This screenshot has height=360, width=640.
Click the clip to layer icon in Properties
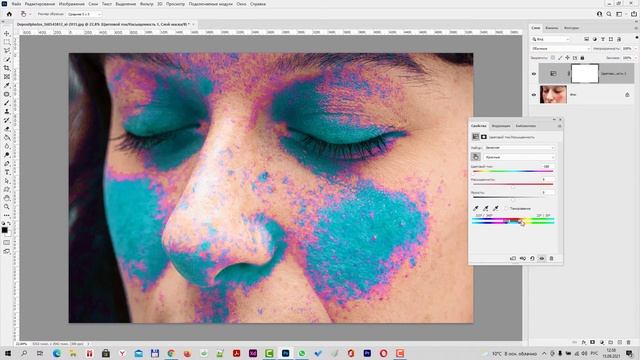tap(513, 258)
